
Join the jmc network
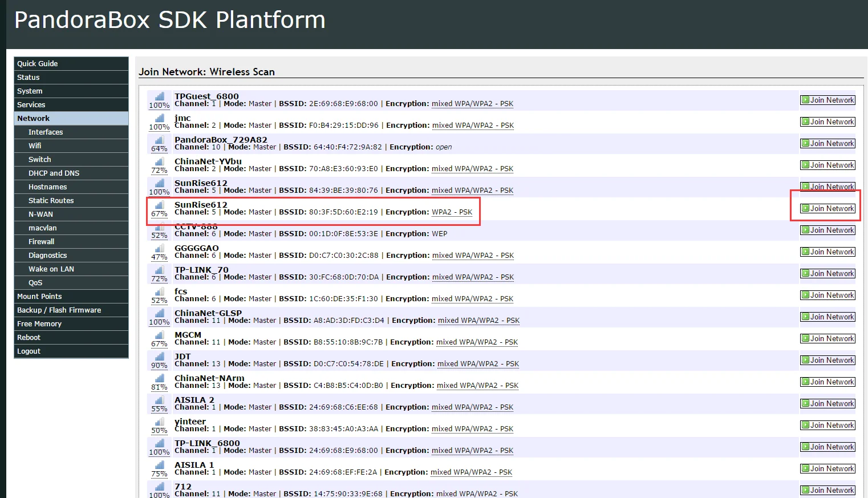click(x=828, y=122)
